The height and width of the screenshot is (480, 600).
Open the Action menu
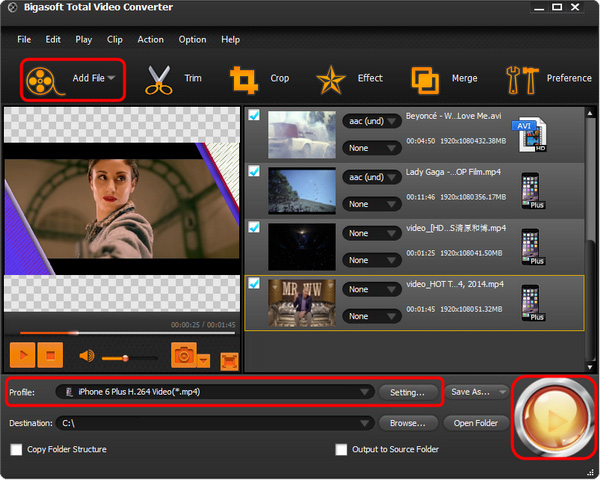150,39
